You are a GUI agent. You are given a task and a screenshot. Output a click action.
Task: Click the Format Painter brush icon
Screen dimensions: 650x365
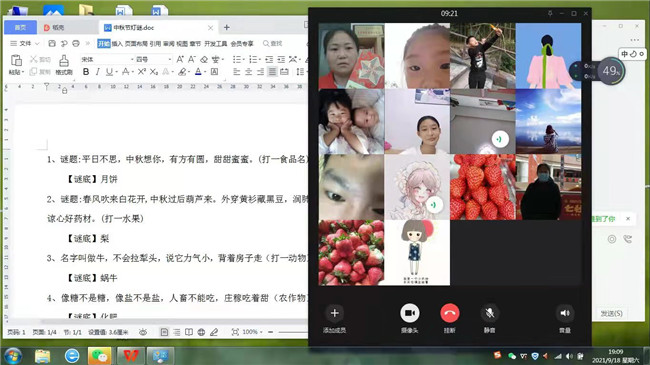64,61
